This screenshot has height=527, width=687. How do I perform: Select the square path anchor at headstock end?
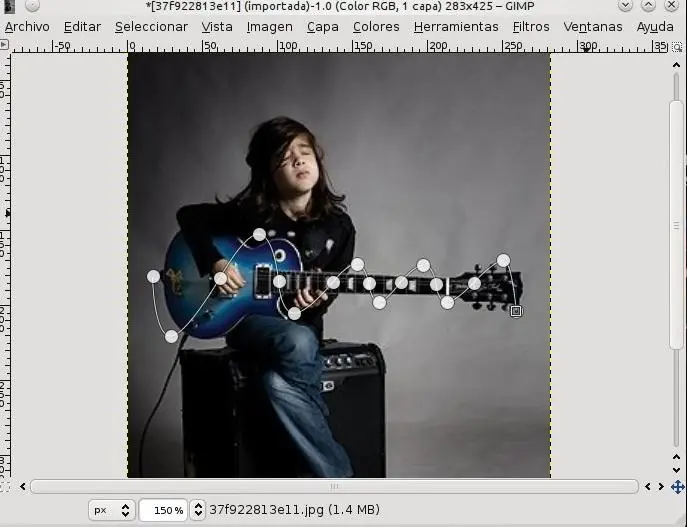[516, 311]
